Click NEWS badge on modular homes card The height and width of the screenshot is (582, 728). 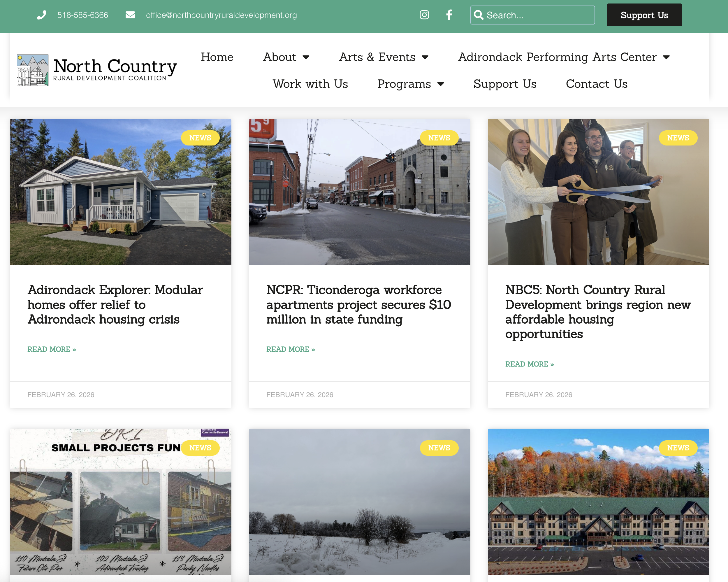(x=200, y=138)
